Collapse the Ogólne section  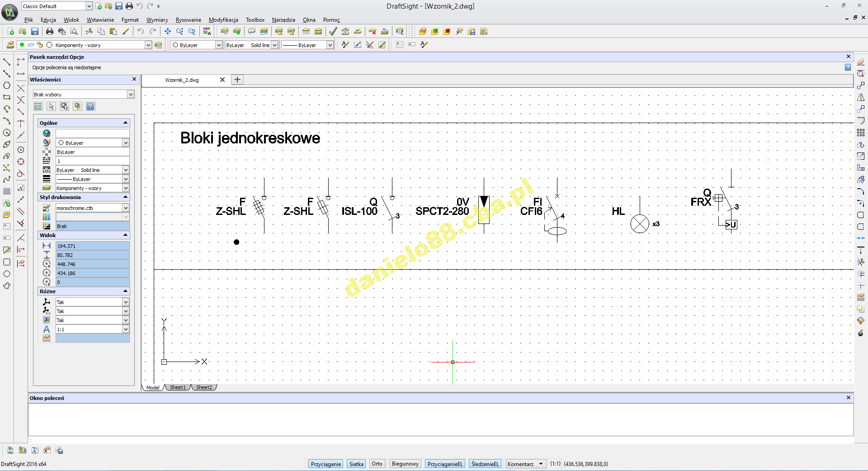pos(126,123)
